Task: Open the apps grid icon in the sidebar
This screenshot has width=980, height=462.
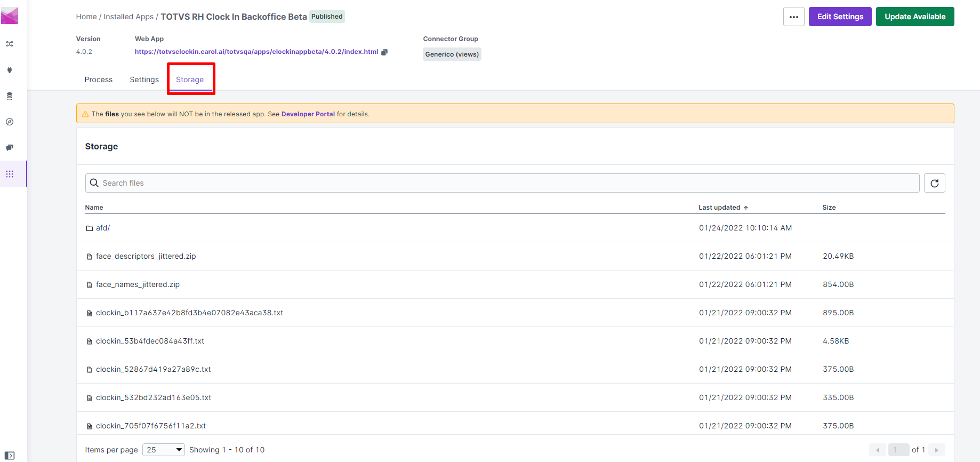Action: (10, 174)
